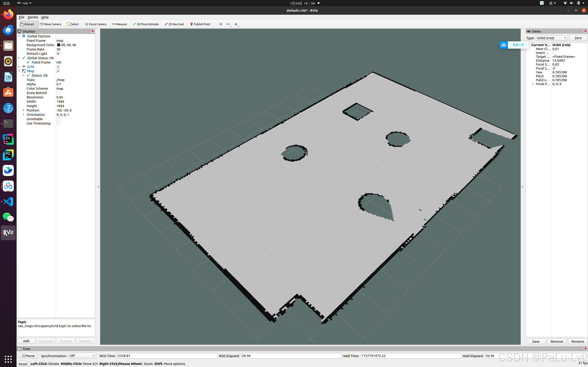The width and height of the screenshot is (588, 367).
Task: Choose the 2D Pose Estimate tool
Action: click(x=146, y=24)
